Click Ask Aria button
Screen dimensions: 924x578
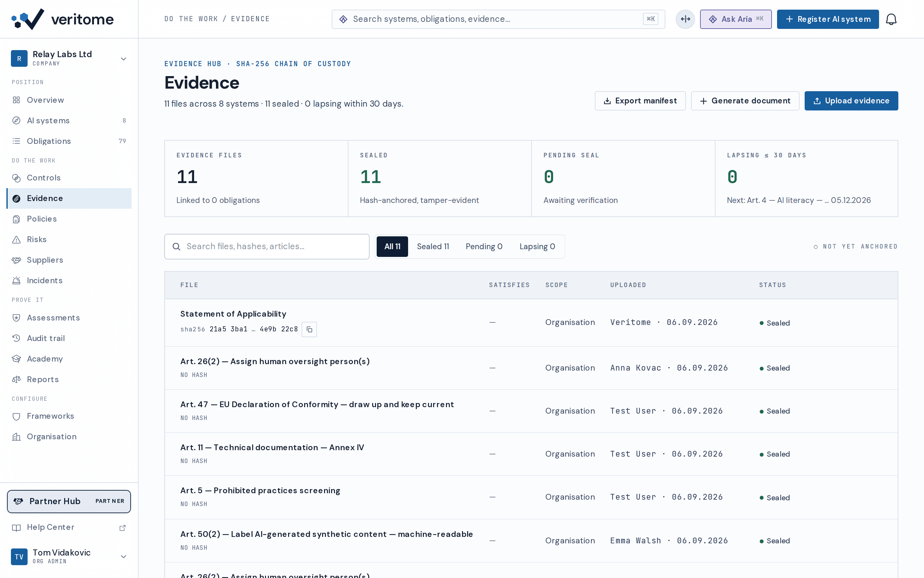click(735, 19)
